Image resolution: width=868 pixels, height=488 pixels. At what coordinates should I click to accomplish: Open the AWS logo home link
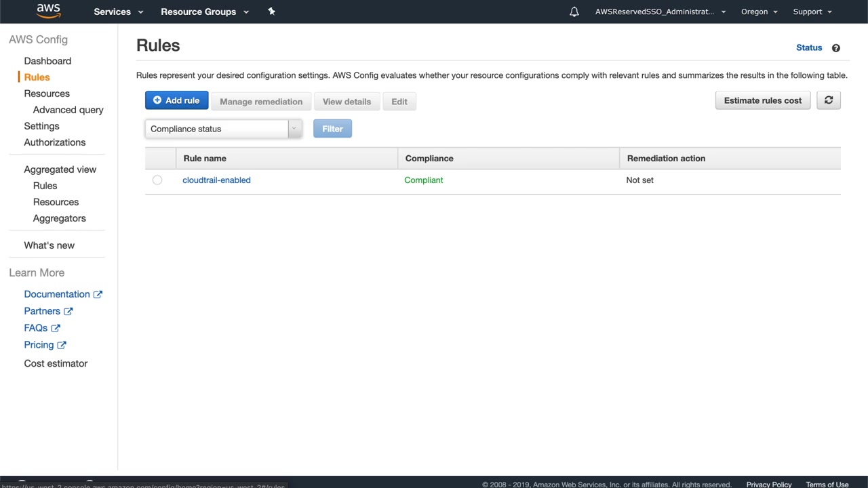click(49, 11)
